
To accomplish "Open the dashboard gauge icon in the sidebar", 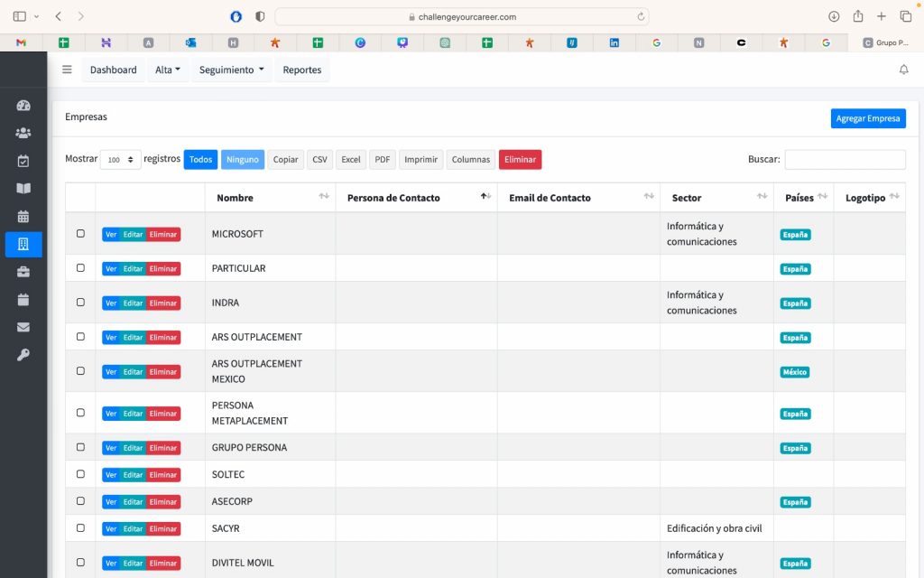I will tap(23, 106).
